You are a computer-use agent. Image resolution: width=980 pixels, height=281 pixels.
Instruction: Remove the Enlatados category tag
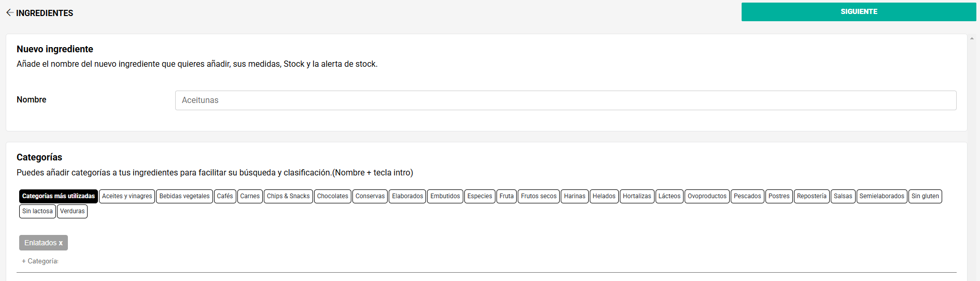tap(61, 243)
